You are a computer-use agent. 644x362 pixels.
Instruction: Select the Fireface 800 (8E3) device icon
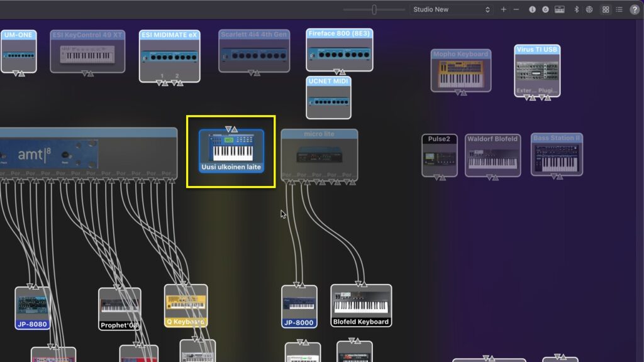coord(340,50)
